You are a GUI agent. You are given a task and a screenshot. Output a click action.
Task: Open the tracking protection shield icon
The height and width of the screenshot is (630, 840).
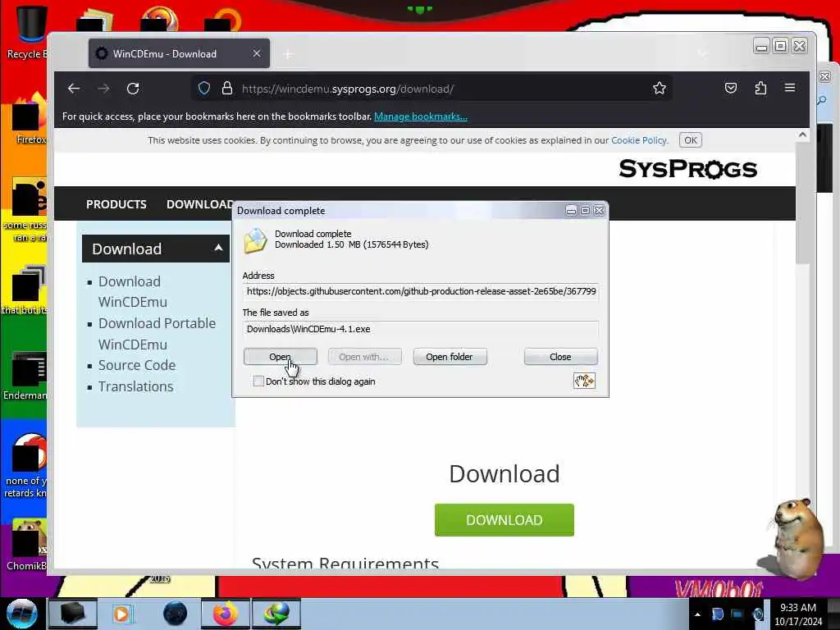[x=204, y=88]
